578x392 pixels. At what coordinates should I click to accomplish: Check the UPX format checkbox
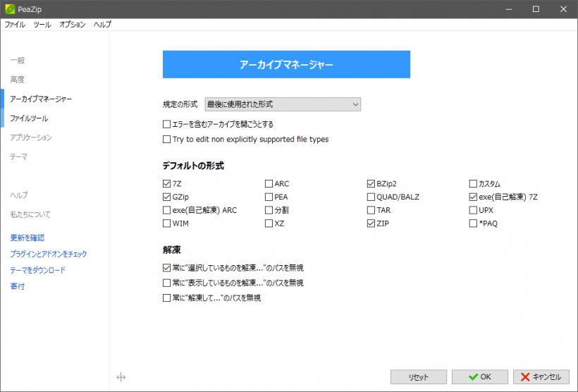point(473,210)
